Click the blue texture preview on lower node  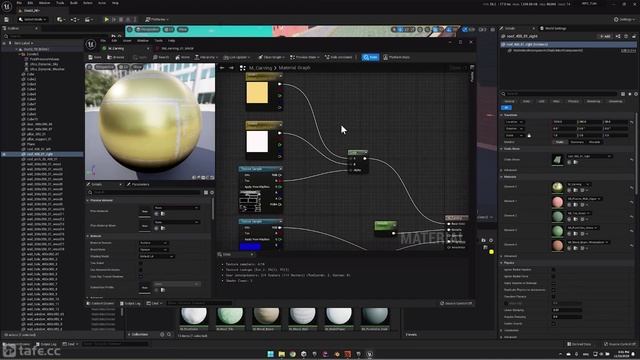click(250, 246)
